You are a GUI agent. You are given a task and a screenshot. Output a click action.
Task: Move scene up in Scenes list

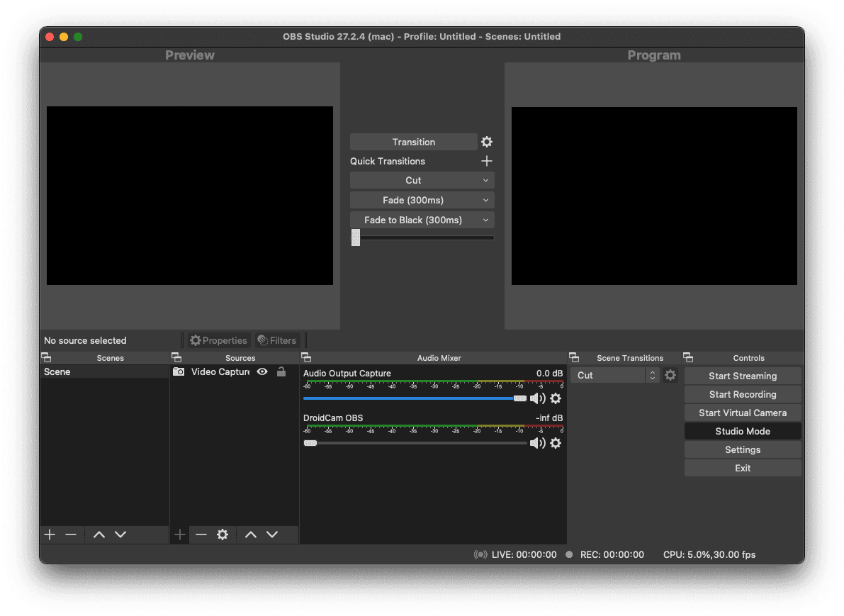point(99,534)
